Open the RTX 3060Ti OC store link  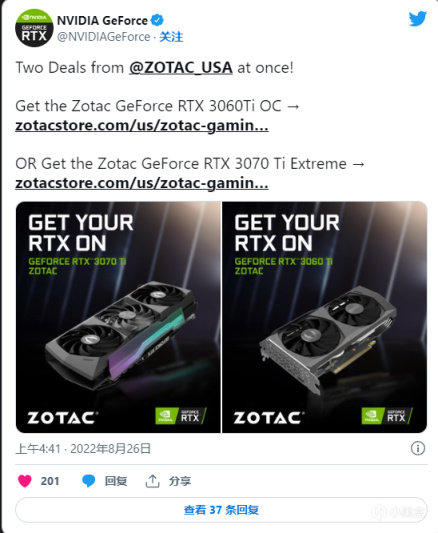point(142,125)
